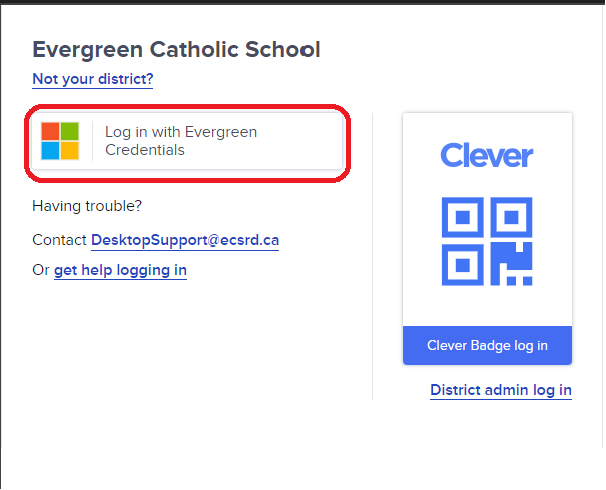Follow the 'Not your district?' link
Viewport: 606px width, 490px height.
pyautogui.click(x=93, y=79)
